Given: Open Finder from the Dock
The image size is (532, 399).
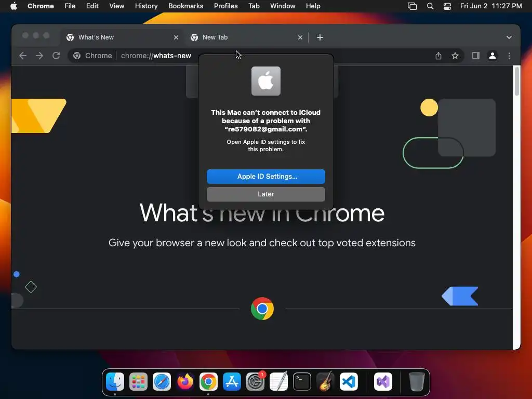Looking at the screenshot, I should click(x=115, y=382).
